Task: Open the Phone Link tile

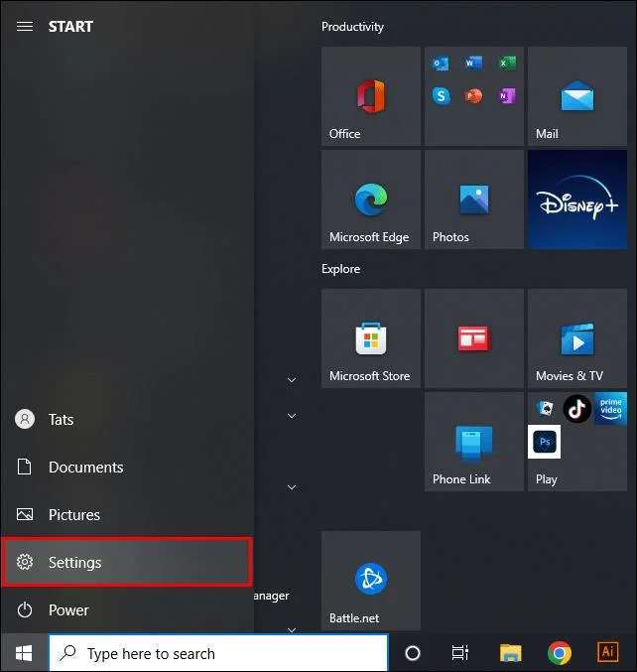Action: [x=474, y=442]
